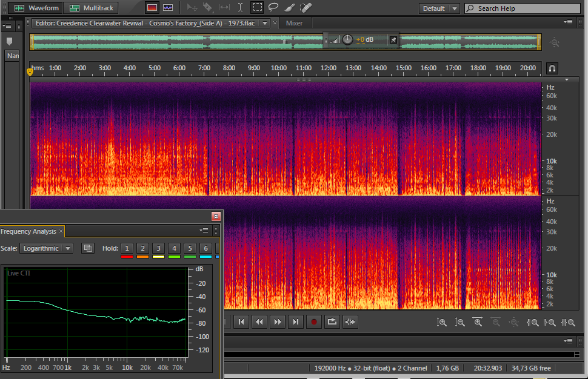Toggle Hold 4 button
588x379 pixels.
tap(174, 248)
